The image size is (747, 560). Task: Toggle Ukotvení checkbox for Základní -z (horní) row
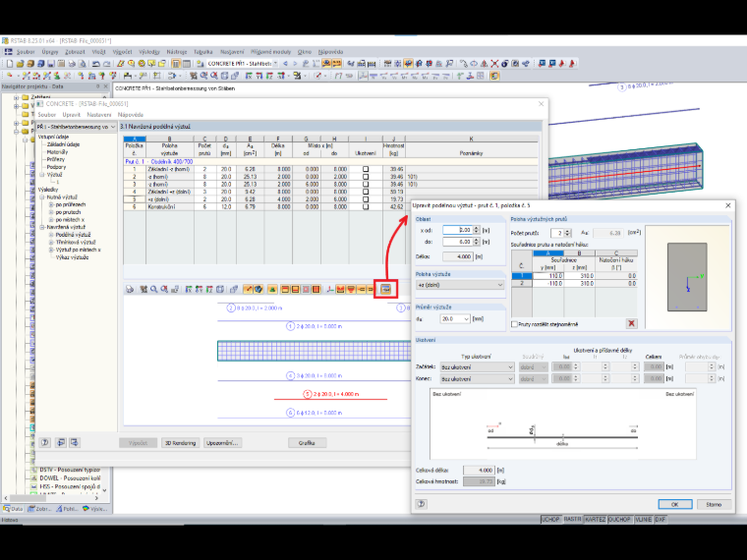pyautogui.click(x=366, y=169)
